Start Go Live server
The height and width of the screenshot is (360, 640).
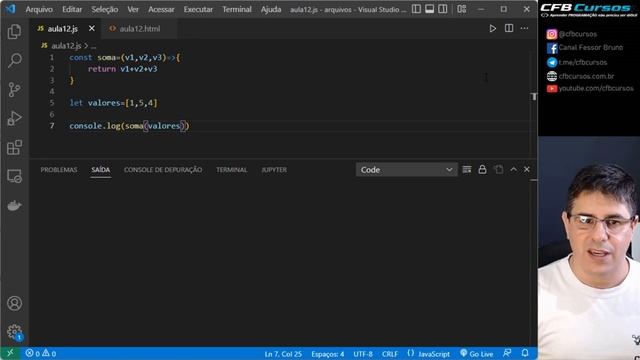pyautogui.click(x=476, y=353)
